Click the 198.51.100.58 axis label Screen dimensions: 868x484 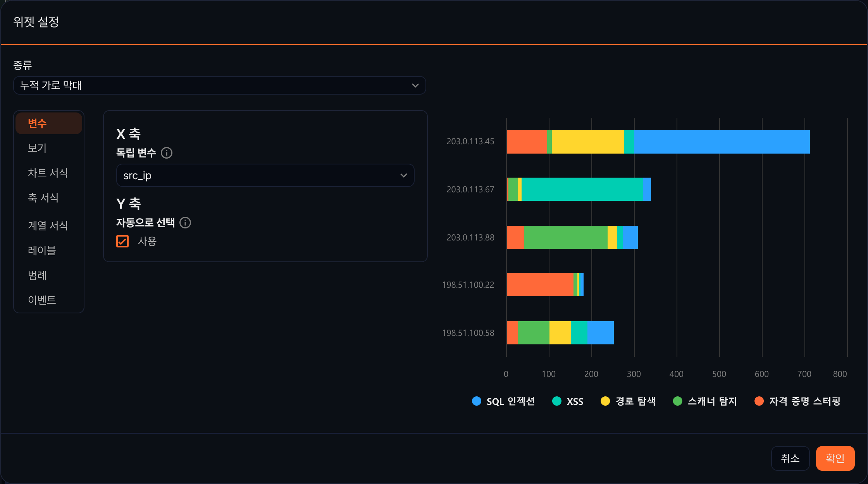(468, 333)
